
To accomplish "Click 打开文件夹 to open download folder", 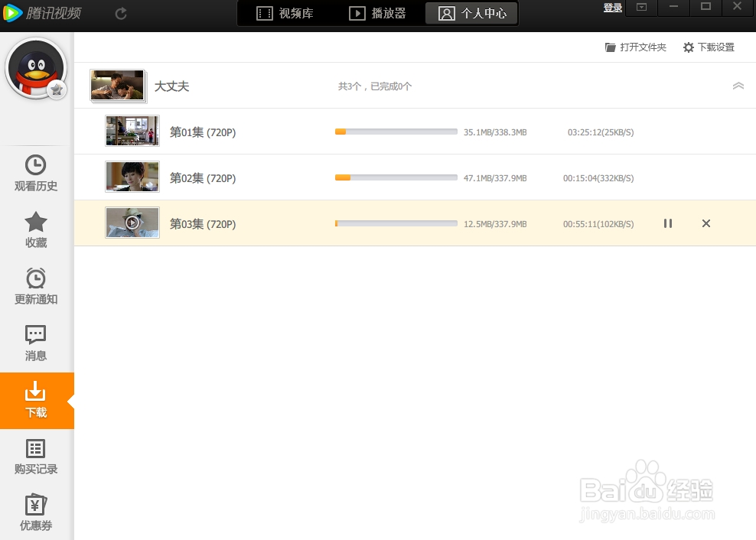I will [x=635, y=47].
